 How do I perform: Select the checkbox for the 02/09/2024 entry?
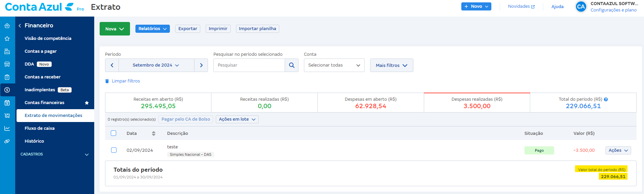click(x=114, y=150)
